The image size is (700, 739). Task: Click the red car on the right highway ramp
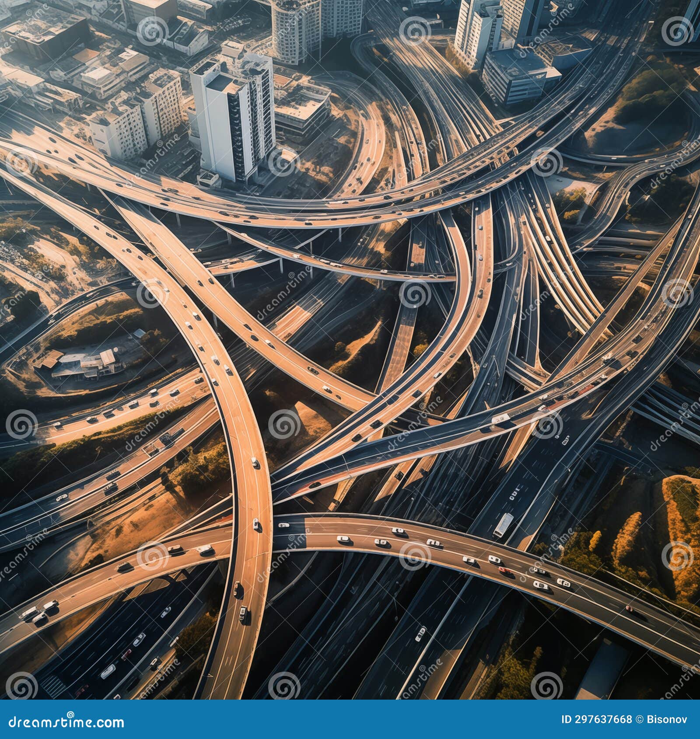coord(504,570)
